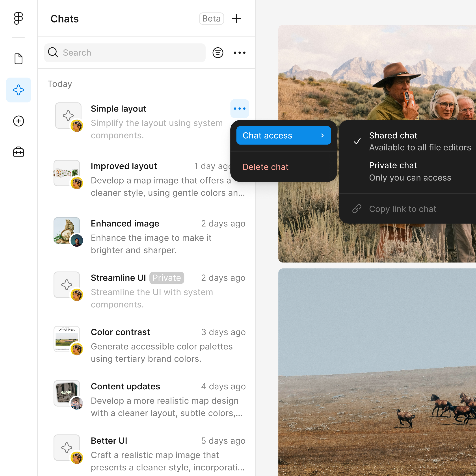Click into the Search field
Viewport: 476px width, 476px height.
point(125,52)
